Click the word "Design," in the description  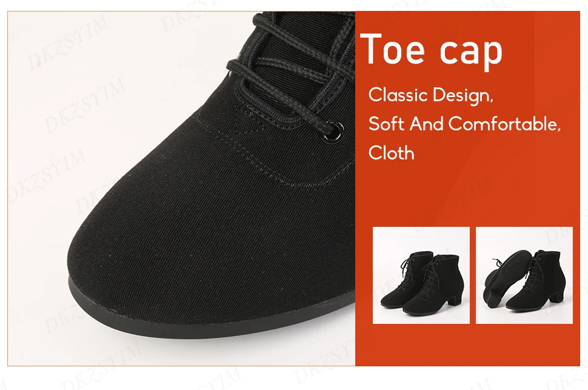pyautogui.click(x=463, y=95)
